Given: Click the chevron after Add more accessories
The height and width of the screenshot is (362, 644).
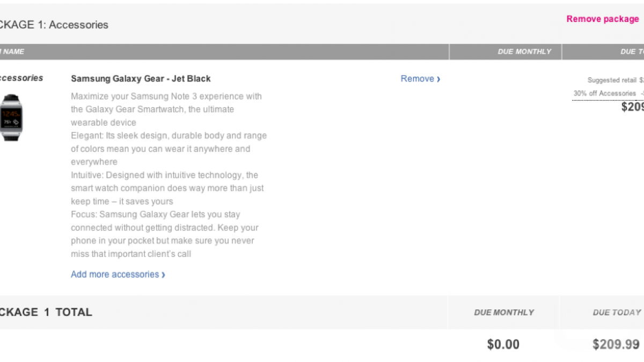Looking at the screenshot, I should point(163,275).
